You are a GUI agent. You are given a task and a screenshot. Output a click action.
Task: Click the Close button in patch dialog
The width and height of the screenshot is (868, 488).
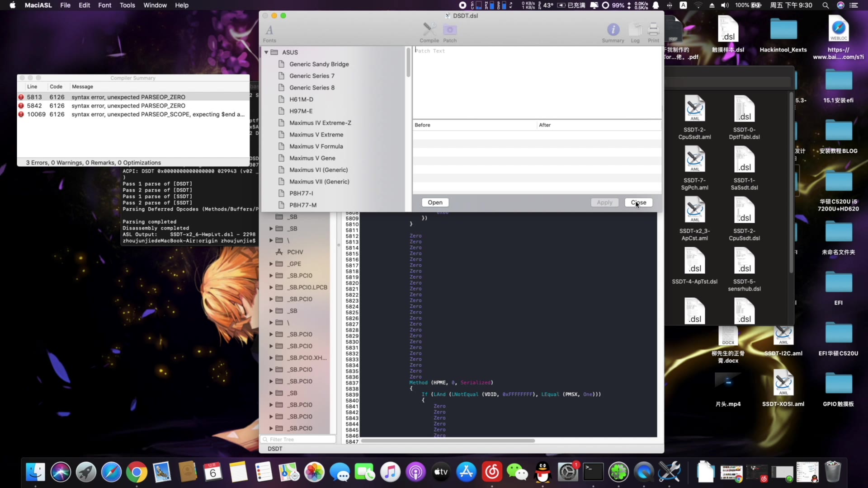pyautogui.click(x=638, y=202)
